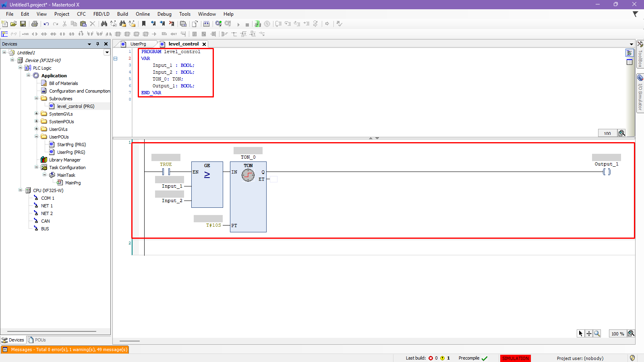Collapse the UserPOUs folder
This screenshot has width=644, height=362.
pyautogui.click(x=37, y=137)
